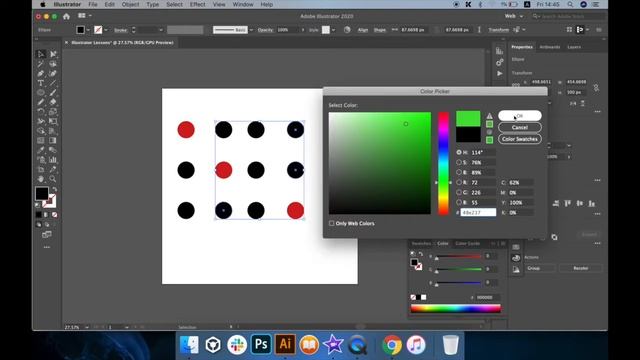Image resolution: width=640 pixels, height=360 pixels.
Task: Select the blue radio button showing 55
Action: pyautogui.click(x=459, y=202)
